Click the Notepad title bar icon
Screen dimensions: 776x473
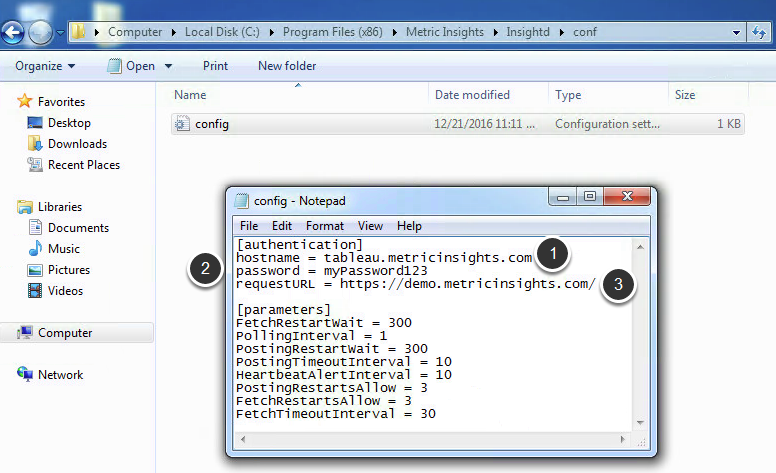[x=241, y=200]
